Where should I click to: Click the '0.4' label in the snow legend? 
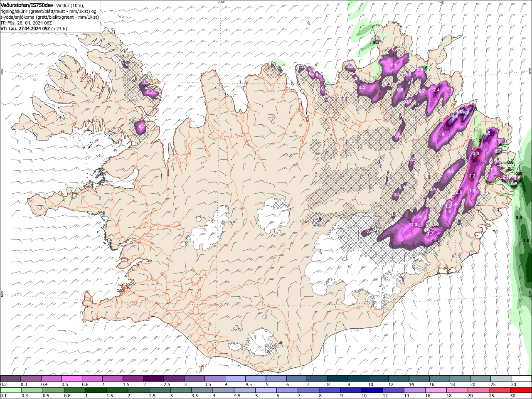[x=44, y=384]
